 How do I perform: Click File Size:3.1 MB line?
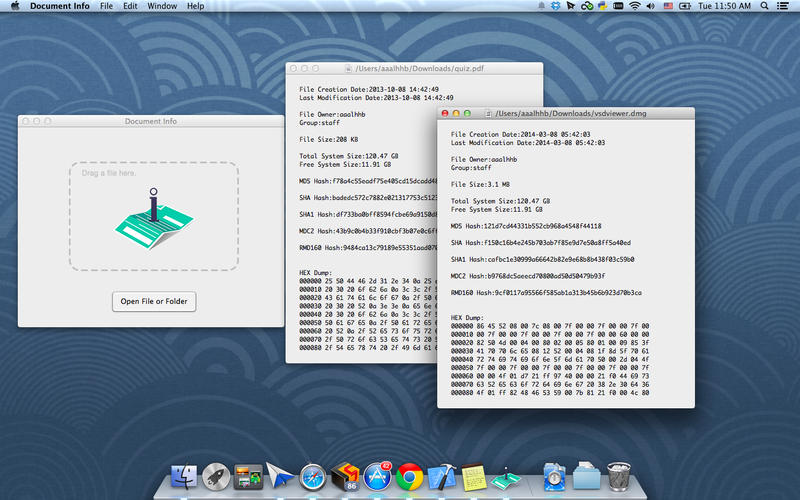coord(480,184)
